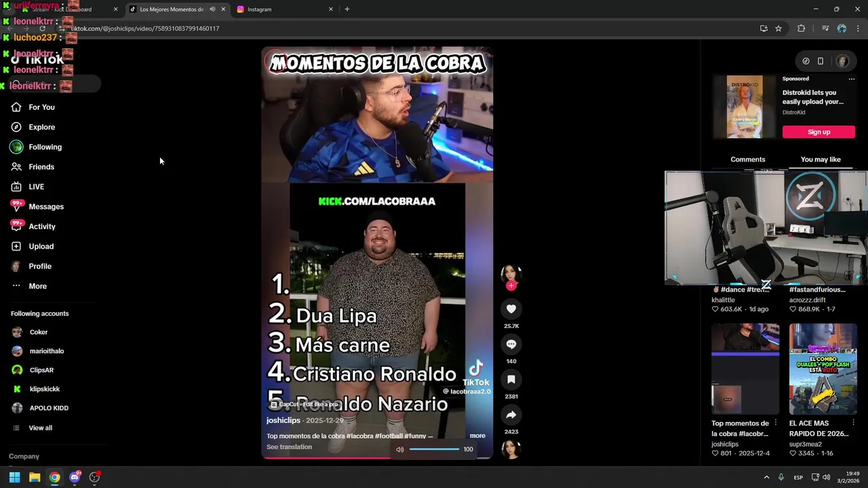Expand the video description with more
Image resolution: width=868 pixels, height=488 pixels.
477,436
